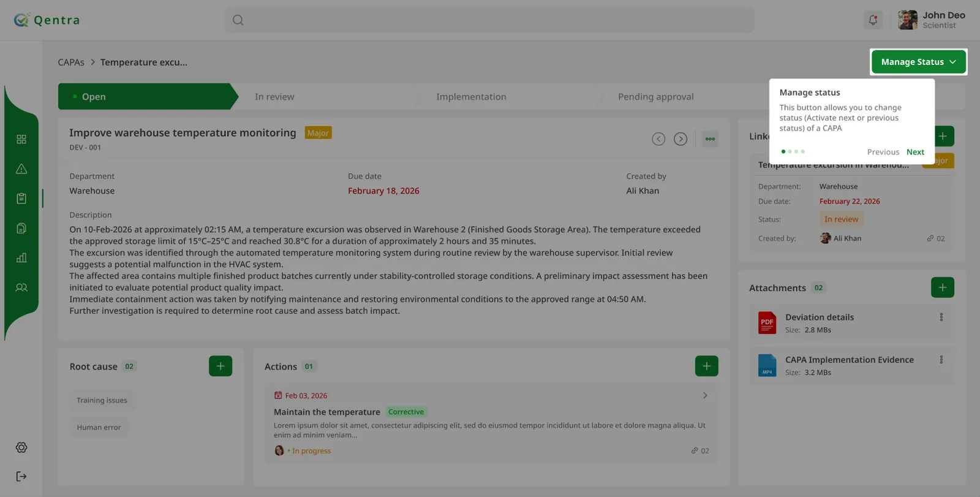980x497 pixels.
Task: Click Next in the Manage status tooltip
Action: 915,152
